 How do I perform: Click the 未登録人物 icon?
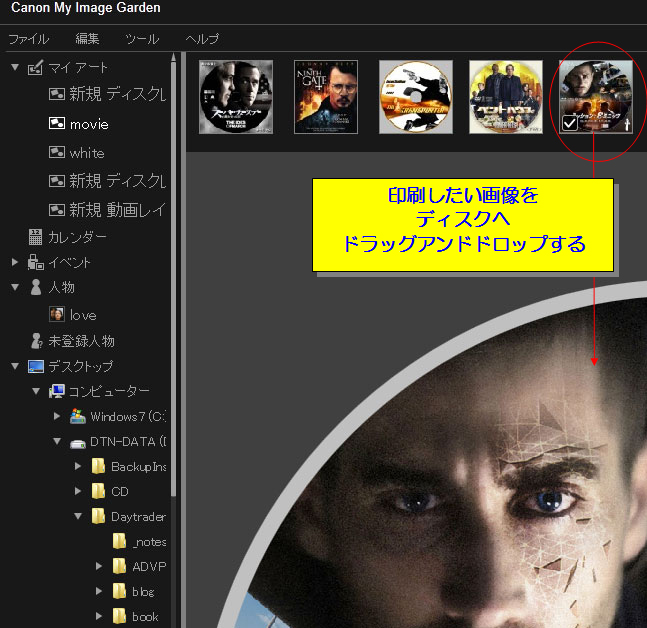pyautogui.click(x=36, y=341)
